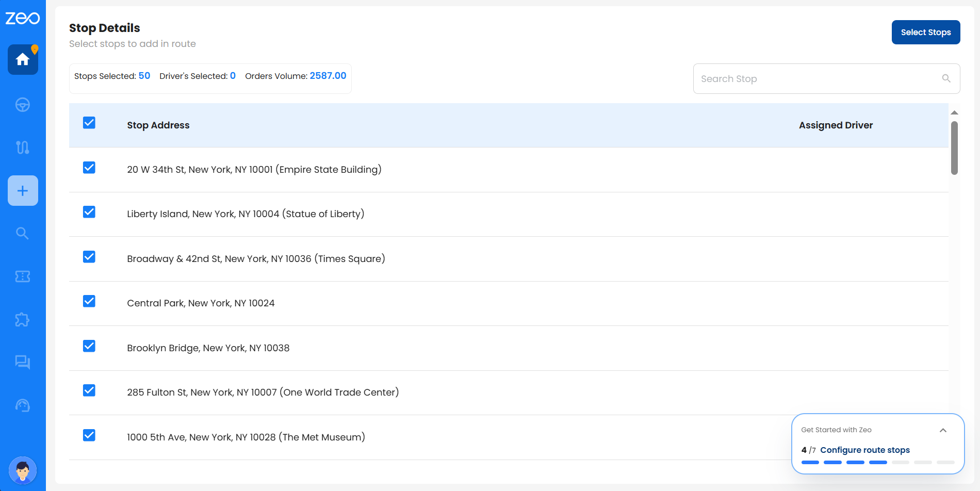The image size is (980, 491).
Task: Collapse the Get Started with Zeo panel
Action: [x=943, y=430]
